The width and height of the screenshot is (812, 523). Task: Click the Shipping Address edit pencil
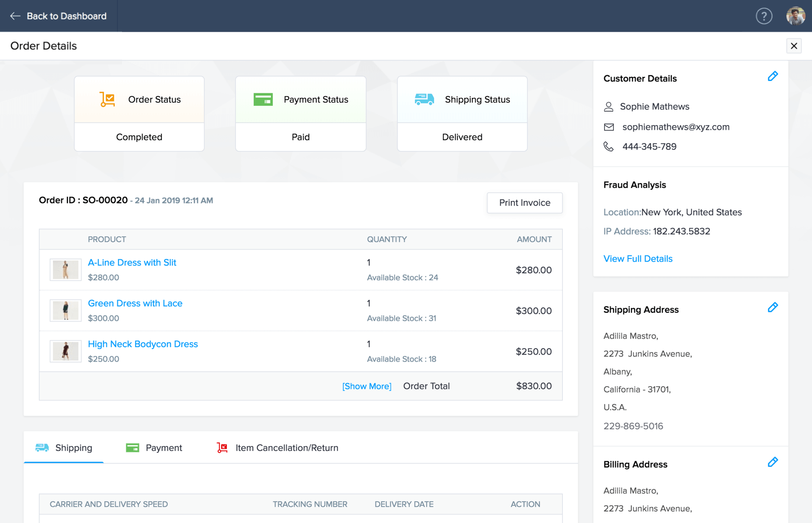(773, 308)
